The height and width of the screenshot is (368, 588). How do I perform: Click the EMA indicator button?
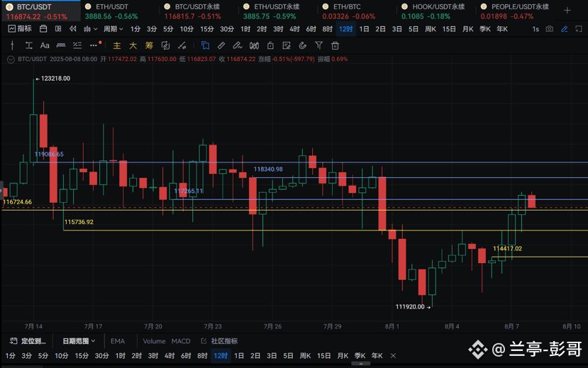(x=117, y=341)
